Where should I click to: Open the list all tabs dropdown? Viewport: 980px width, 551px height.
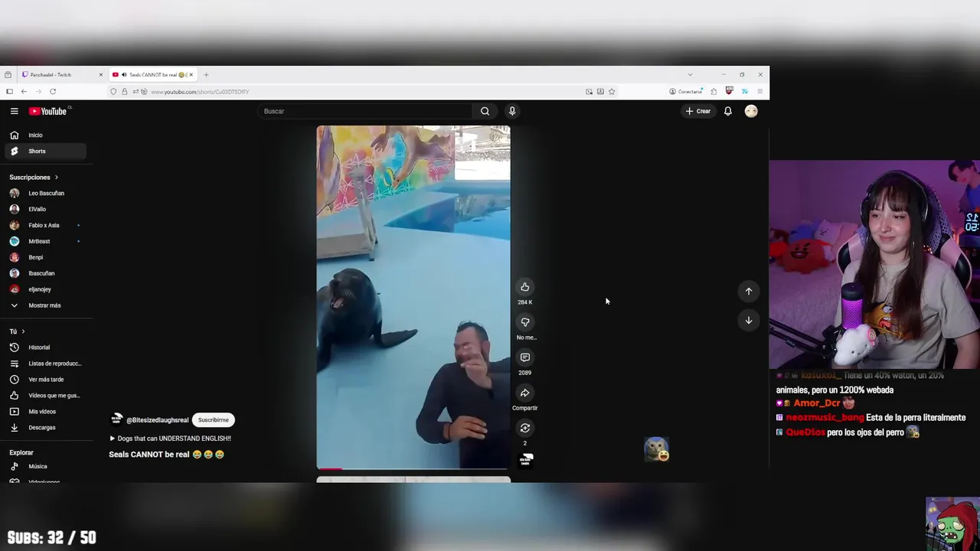tap(690, 74)
